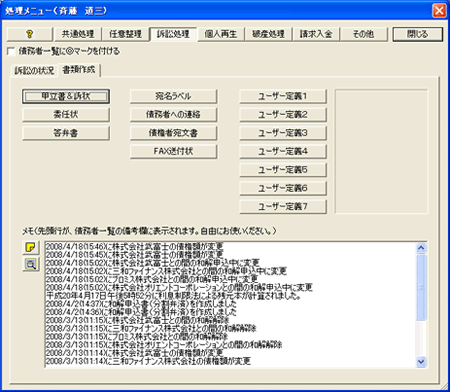
Task: Click the 委任状 button
Action: coord(66,115)
